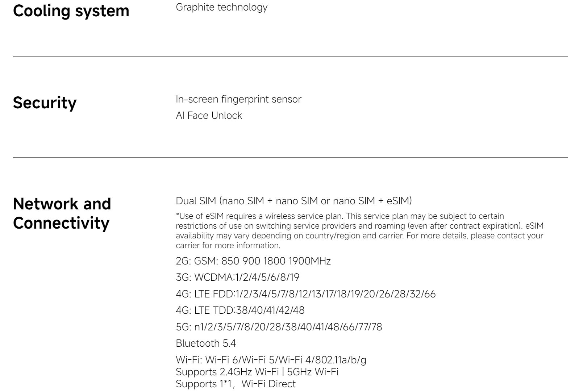Click the Bluetooth 5.4 text

tap(206, 343)
